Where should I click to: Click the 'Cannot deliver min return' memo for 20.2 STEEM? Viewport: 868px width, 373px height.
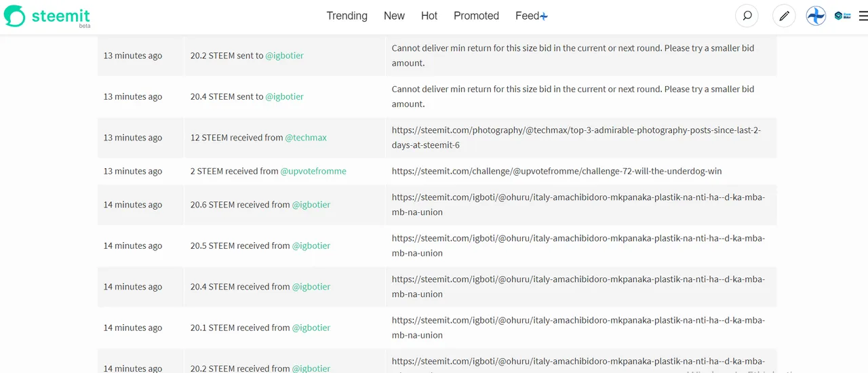573,56
